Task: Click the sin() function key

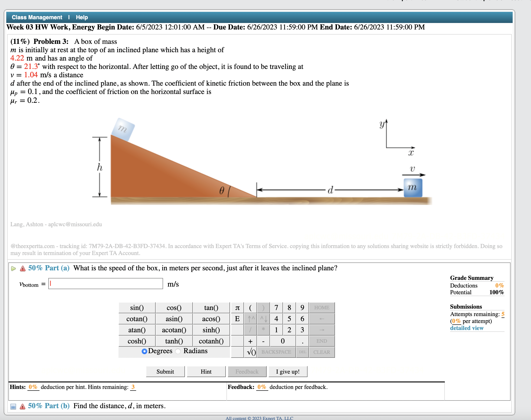Action: 137,307
